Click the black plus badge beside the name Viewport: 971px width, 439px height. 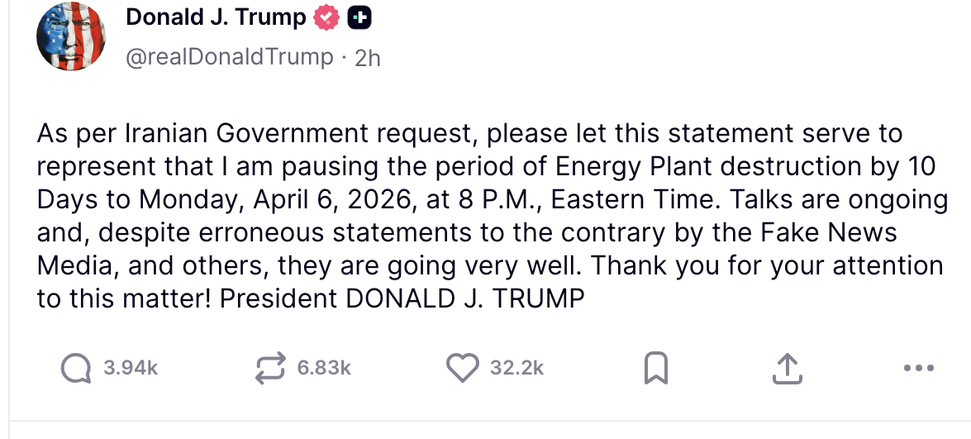[x=361, y=18]
